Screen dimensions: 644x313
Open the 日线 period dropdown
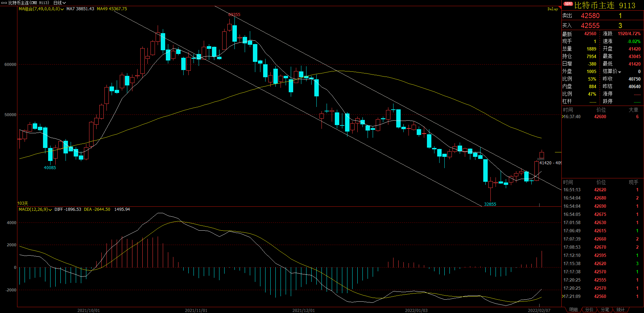point(59,3)
